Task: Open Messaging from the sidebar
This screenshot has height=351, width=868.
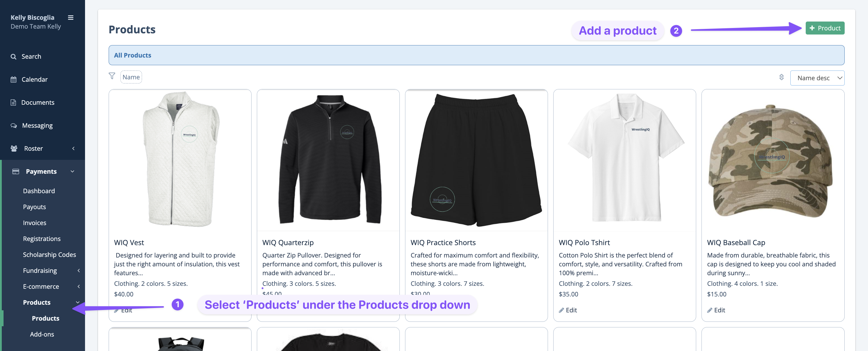Action: pyautogui.click(x=37, y=126)
